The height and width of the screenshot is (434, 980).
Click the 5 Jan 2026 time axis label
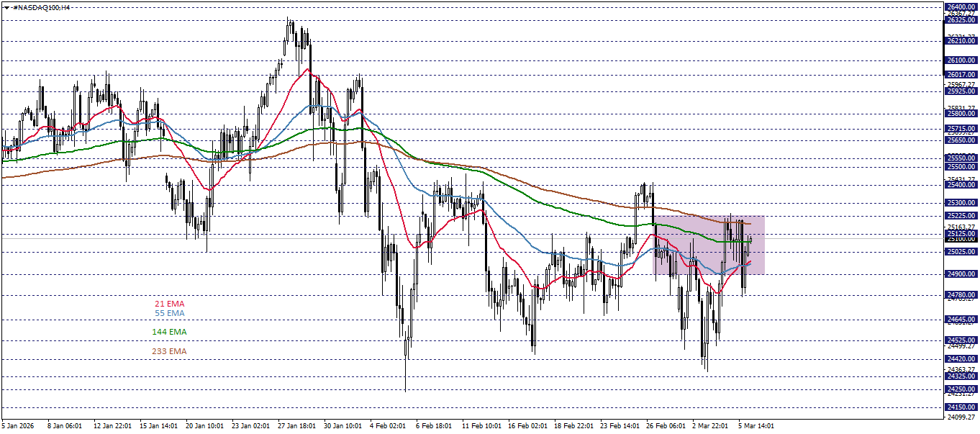[x=16, y=425]
